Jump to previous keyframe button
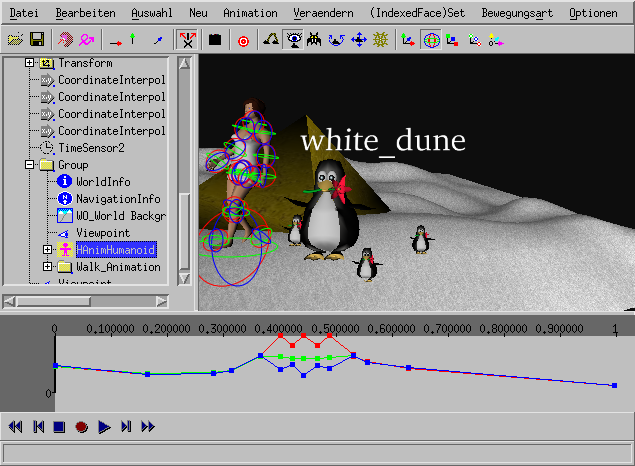The height and width of the screenshot is (466, 635). [38, 427]
